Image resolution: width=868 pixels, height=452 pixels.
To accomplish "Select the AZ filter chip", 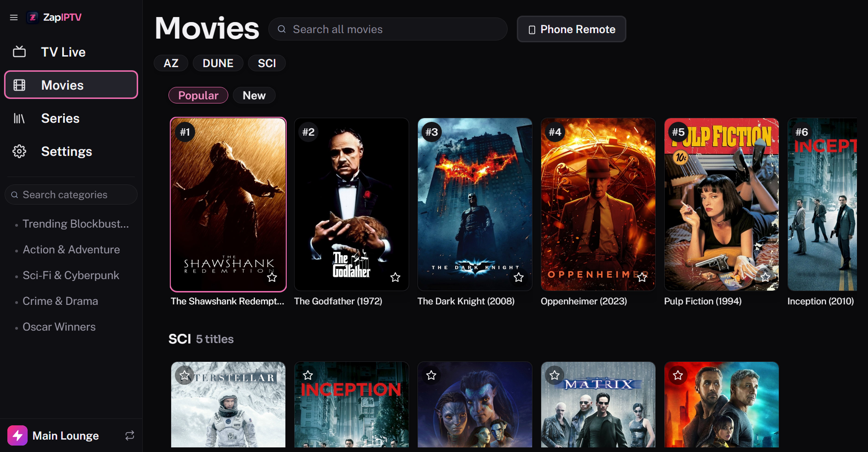I will 171,63.
